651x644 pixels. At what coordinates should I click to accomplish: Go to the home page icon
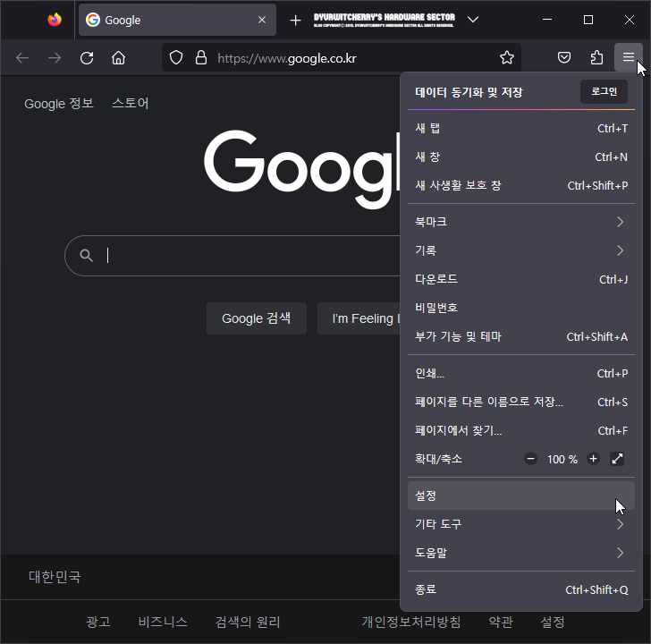[118, 58]
